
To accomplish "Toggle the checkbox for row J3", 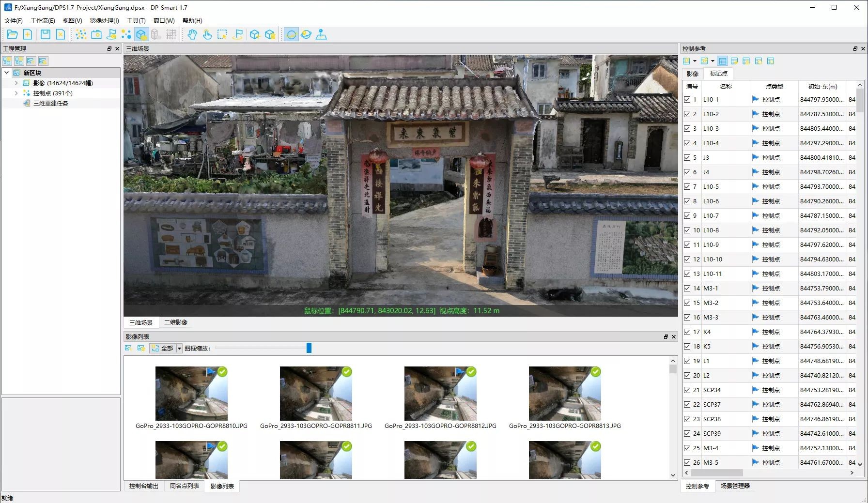I will [x=687, y=158].
